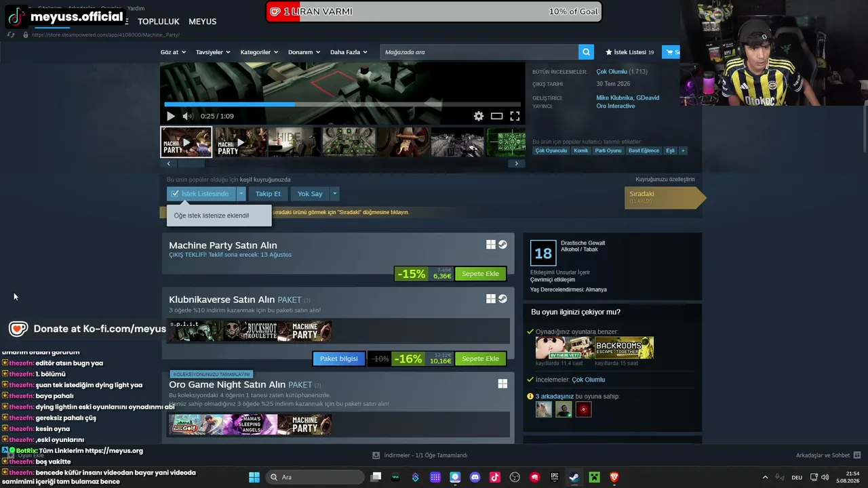Open the Backrooms Escape Together game capsule
This screenshot has width=868, height=488.
point(625,348)
